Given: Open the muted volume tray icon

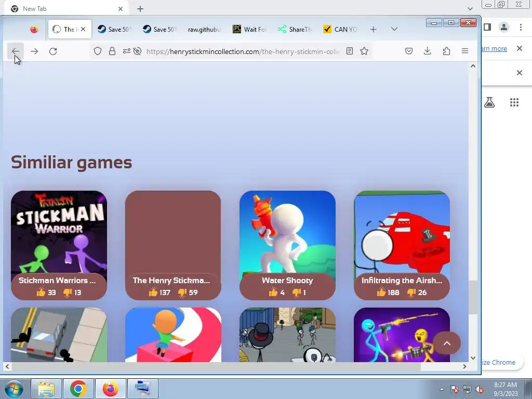Looking at the screenshot, I should coord(480,390).
